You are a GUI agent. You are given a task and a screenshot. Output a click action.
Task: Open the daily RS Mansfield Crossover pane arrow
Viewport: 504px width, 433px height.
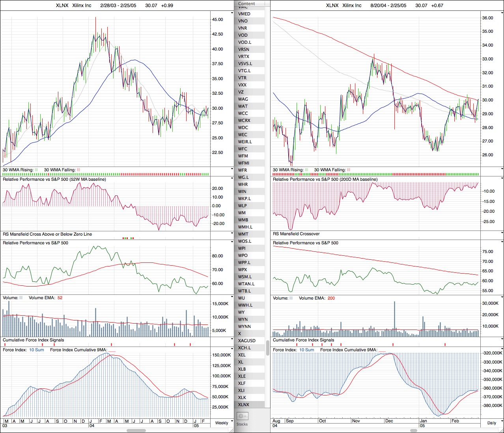pos(502,234)
